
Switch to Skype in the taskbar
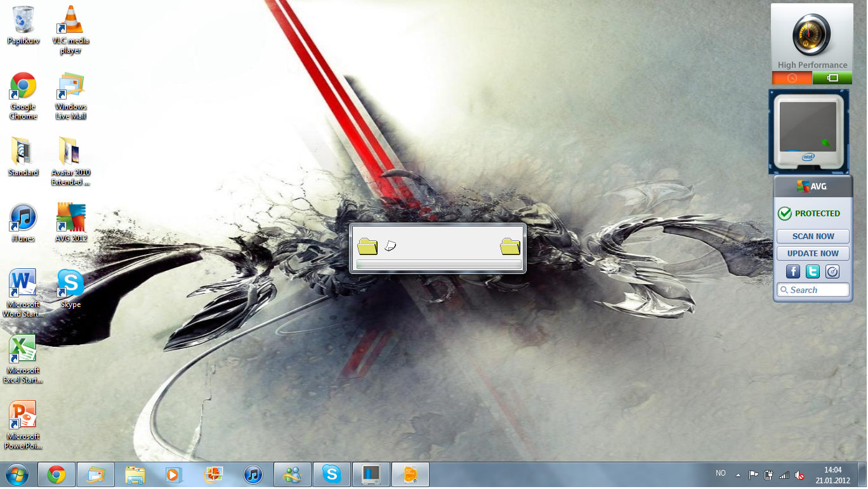click(x=332, y=474)
